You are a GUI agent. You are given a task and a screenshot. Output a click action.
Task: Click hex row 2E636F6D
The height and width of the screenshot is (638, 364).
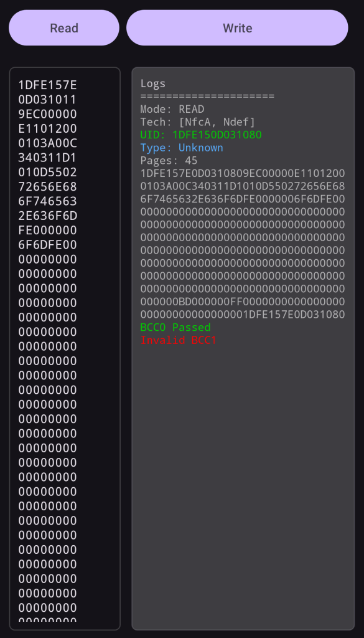(x=47, y=216)
